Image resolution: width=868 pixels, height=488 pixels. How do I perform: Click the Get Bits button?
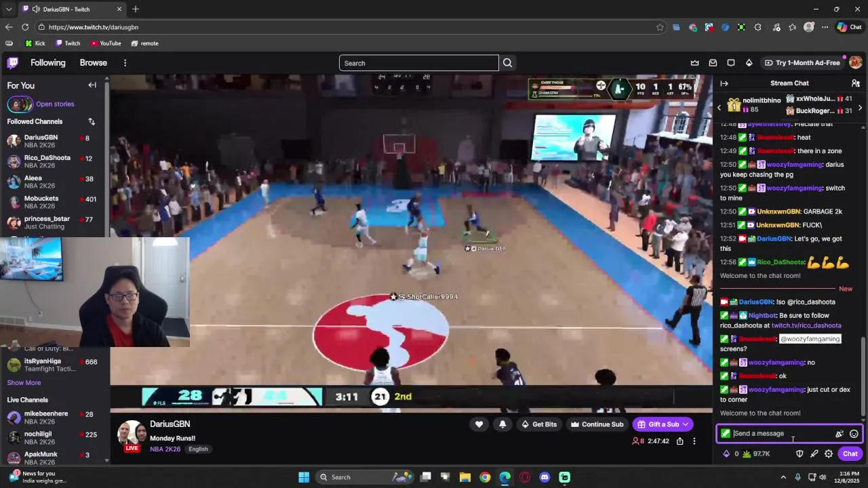(539, 424)
